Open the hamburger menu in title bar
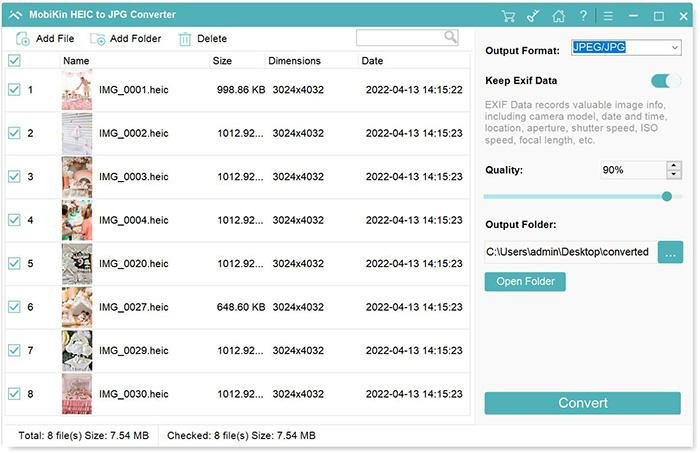Viewport: 700px width, 453px height. [609, 16]
